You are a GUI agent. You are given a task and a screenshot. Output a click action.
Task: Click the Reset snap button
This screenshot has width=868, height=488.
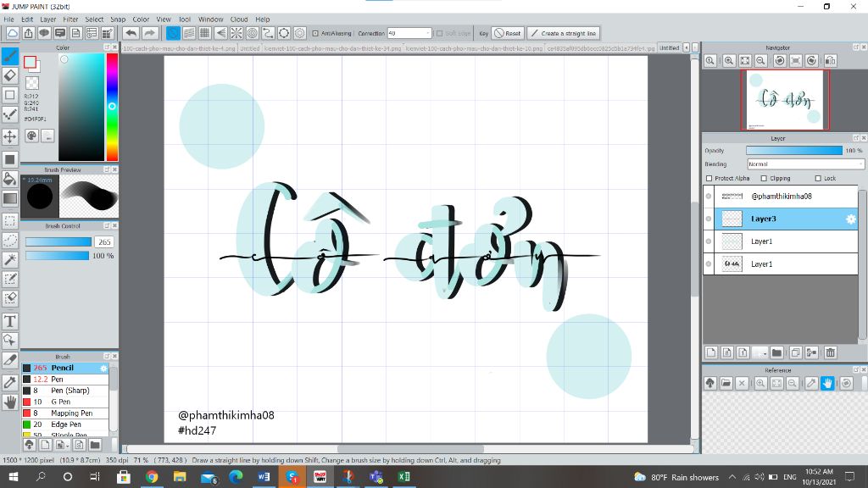(508, 33)
